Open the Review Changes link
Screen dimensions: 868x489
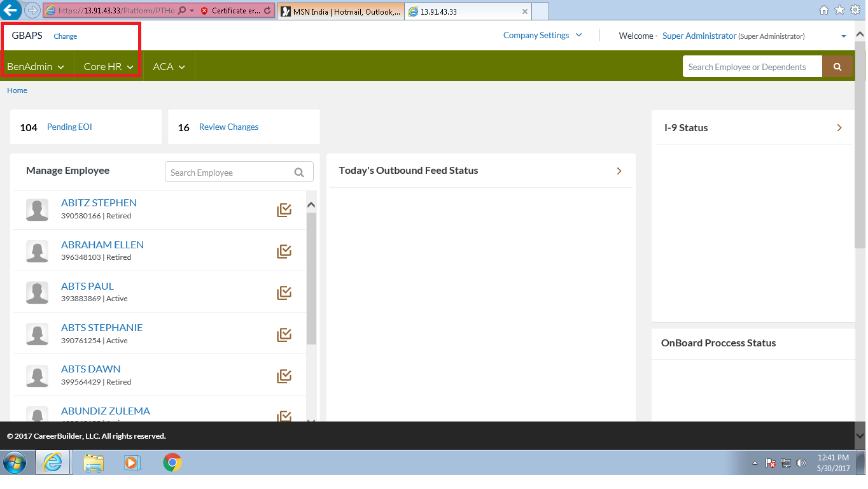228,127
